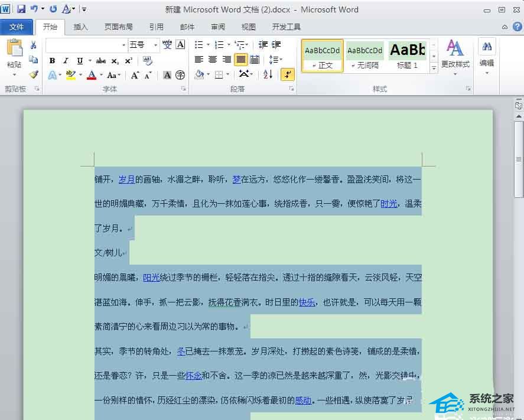The image size is (524, 420).
Task: Open the Paragraph dialog launcher
Action: [x=291, y=89]
